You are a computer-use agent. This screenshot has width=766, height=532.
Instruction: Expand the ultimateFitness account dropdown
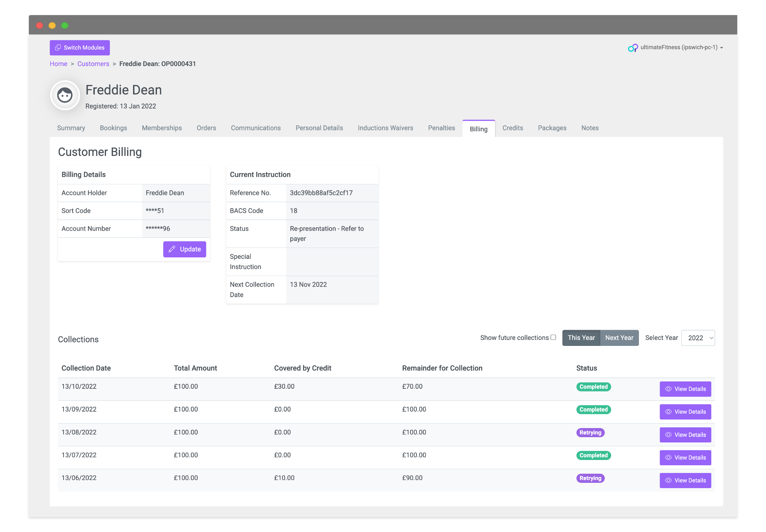(681, 47)
